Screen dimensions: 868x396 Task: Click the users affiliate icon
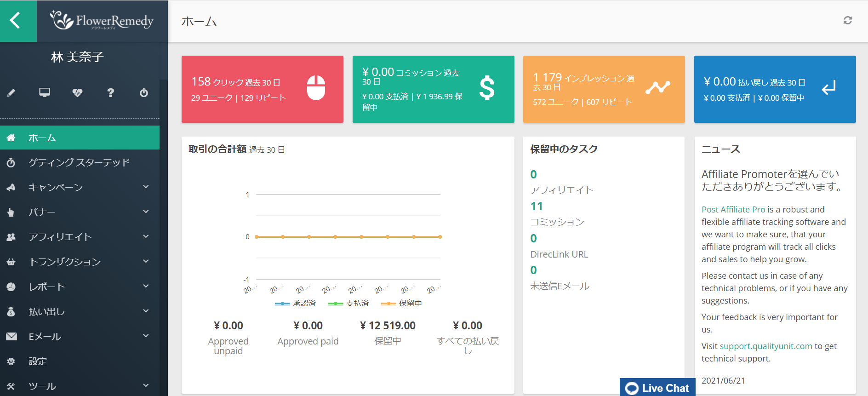(11, 237)
